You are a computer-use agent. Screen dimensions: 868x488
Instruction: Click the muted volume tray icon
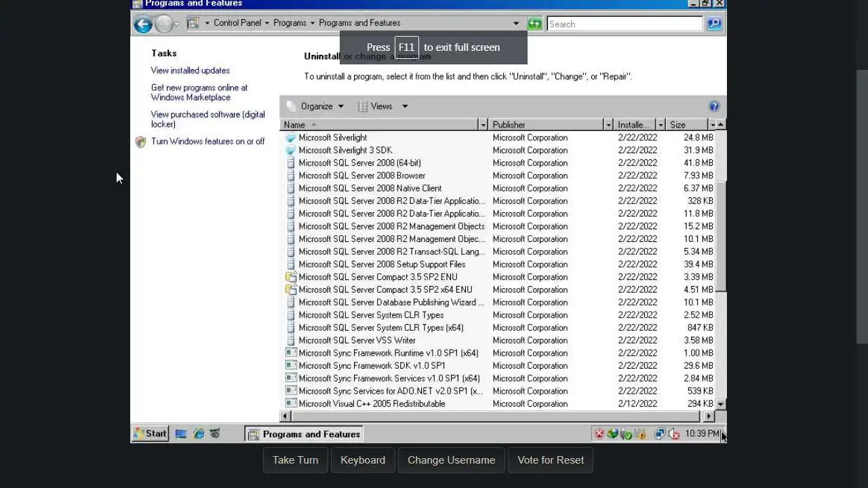[x=673, y=434]
